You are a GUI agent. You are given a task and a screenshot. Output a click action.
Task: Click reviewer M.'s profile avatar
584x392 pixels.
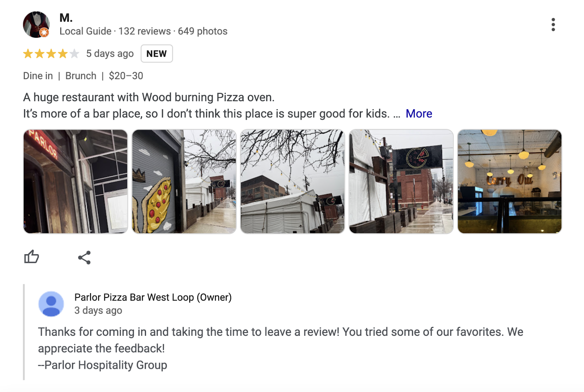[x=35, y=24]
